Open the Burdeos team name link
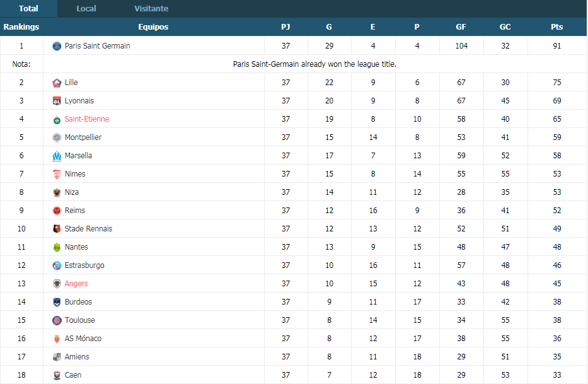Image resolution: width=588 pixels, height=384 pixels. [x=78, y=302]
